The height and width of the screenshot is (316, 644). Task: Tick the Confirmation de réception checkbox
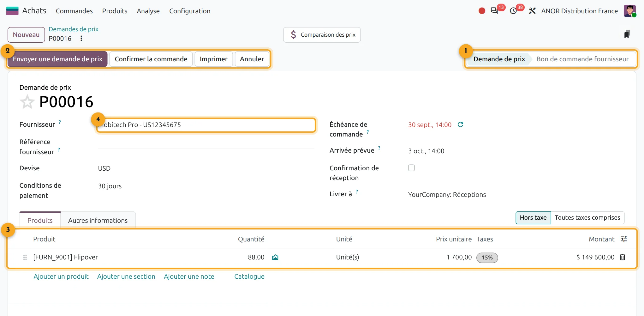coord(411,168)
